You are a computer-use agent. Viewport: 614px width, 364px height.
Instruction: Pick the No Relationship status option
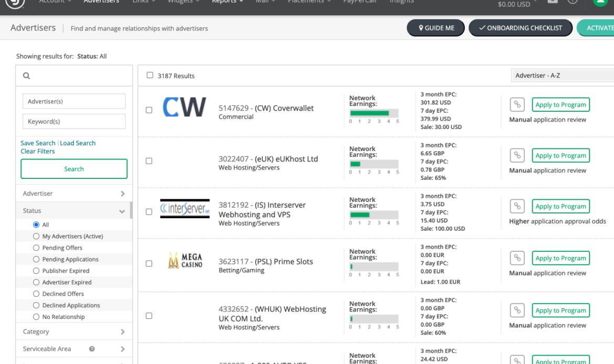[36, 317]
